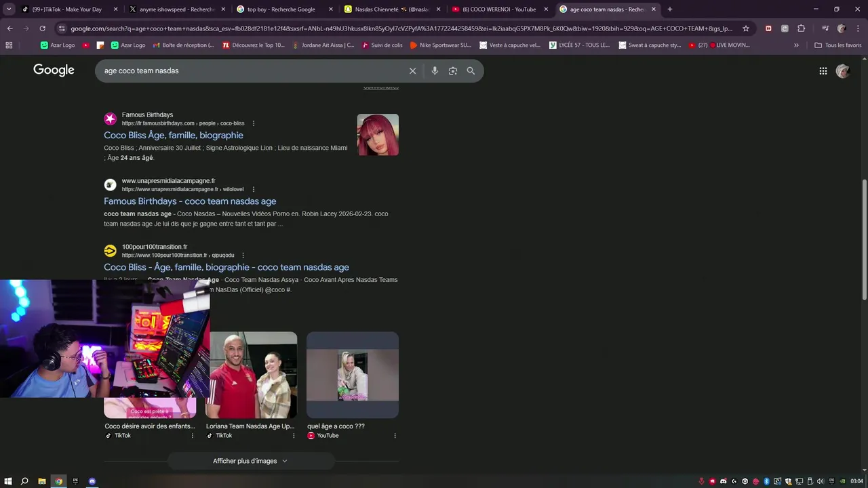Open the Chrome extensions puzzle icon
868x488 pixels.
[x=801, y=28]
